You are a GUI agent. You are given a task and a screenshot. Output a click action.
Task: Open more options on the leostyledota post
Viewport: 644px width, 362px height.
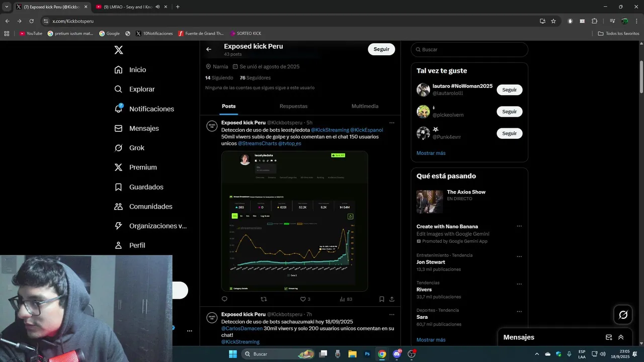[392, 123]
